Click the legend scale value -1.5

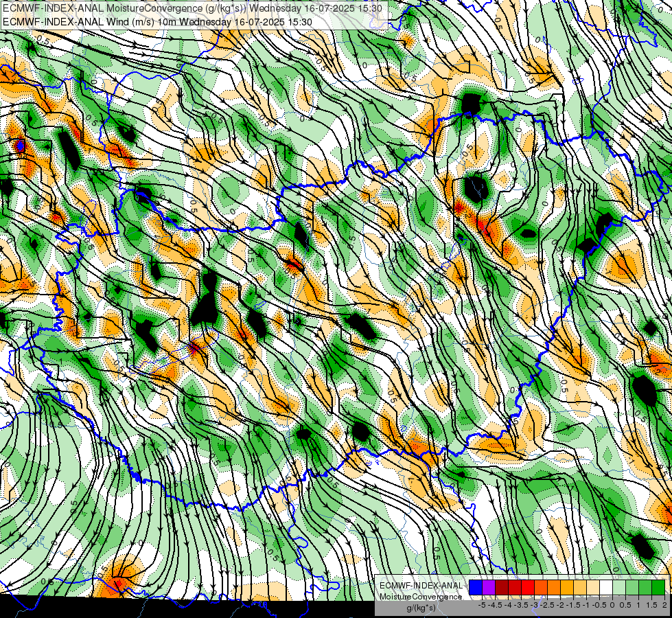coord(573,605)
